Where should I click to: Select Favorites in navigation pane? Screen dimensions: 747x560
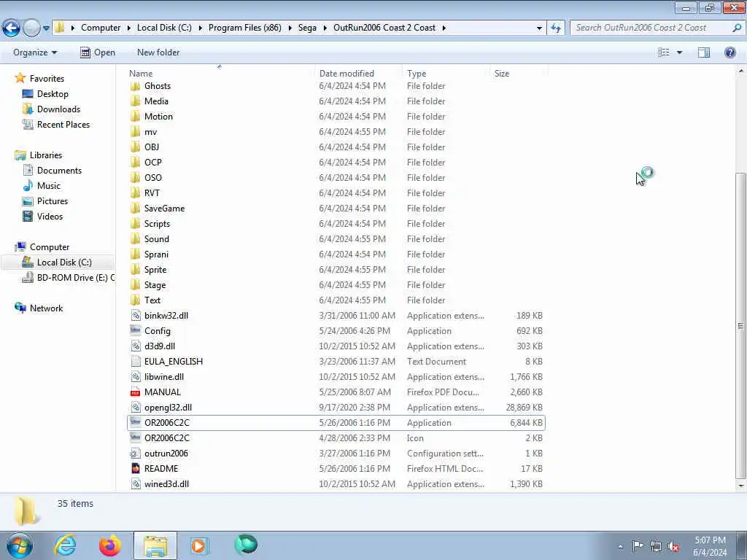(47, 79)
